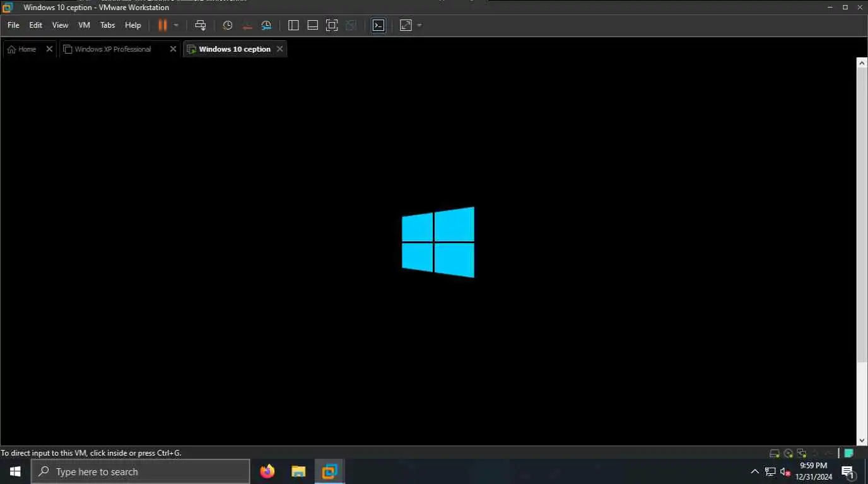Screen dimensions: 868x484
Task: Restore down the VMware Workstation window
Action: point(845,7)
